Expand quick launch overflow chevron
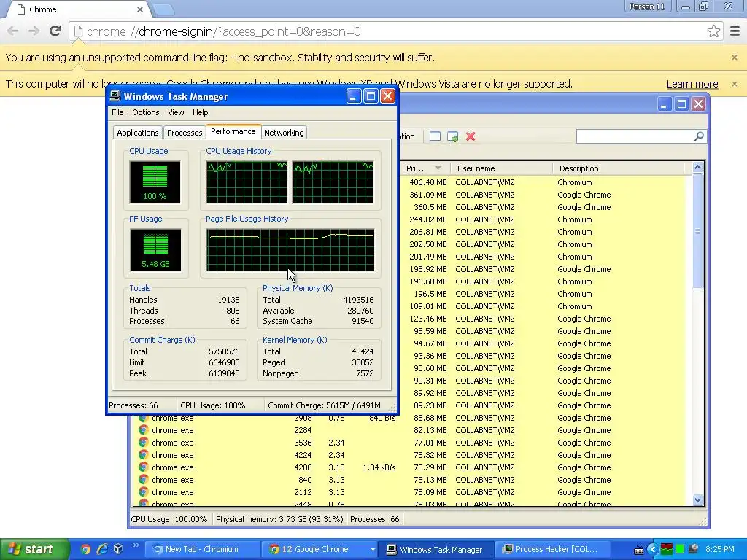Viewport: 747px width, 560px height. pyautogui.click(x=136, y=545)
